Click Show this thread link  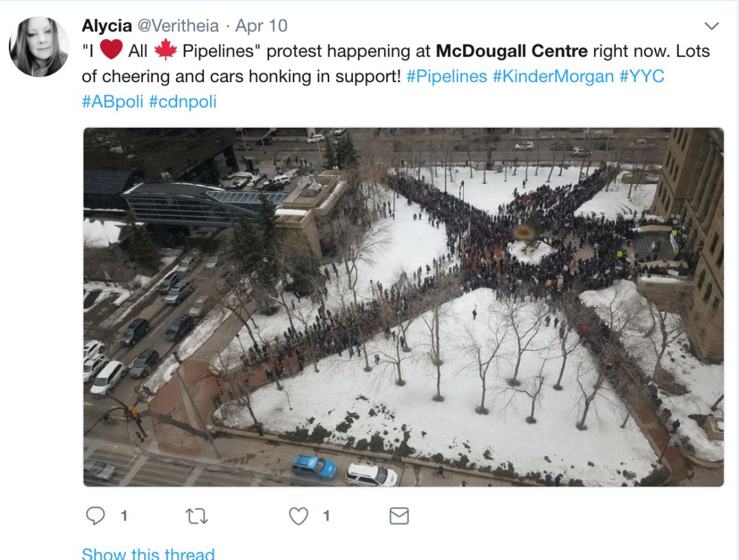pos(148,553)
